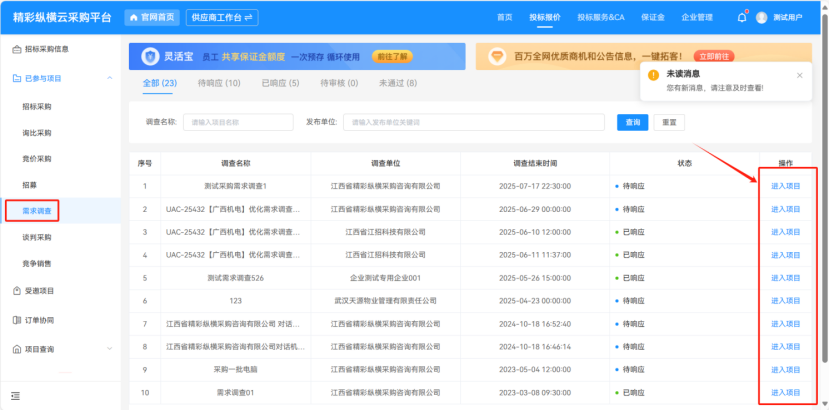The height and width of the screenshot is (410, 829).
Task: Click the blue 查询 button
Action: point(632,122)
